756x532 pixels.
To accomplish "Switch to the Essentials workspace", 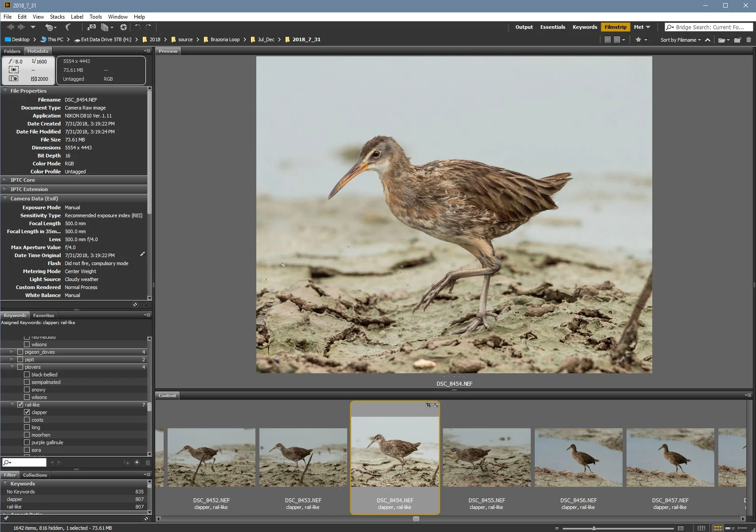I will [x=552, y=27].
